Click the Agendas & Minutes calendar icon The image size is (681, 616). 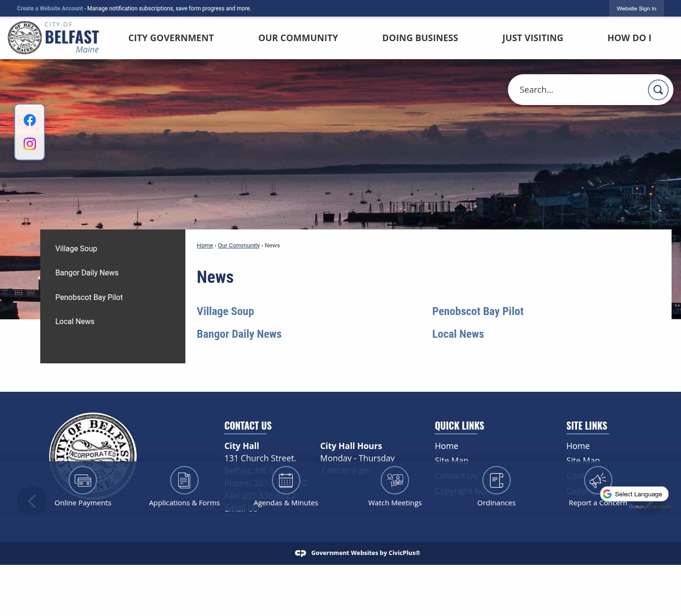pyautogui.click(x=286, y=480)
